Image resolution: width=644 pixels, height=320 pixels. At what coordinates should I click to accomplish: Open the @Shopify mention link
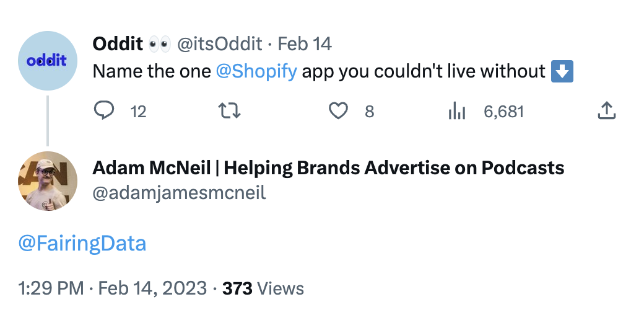coord(256,72)
